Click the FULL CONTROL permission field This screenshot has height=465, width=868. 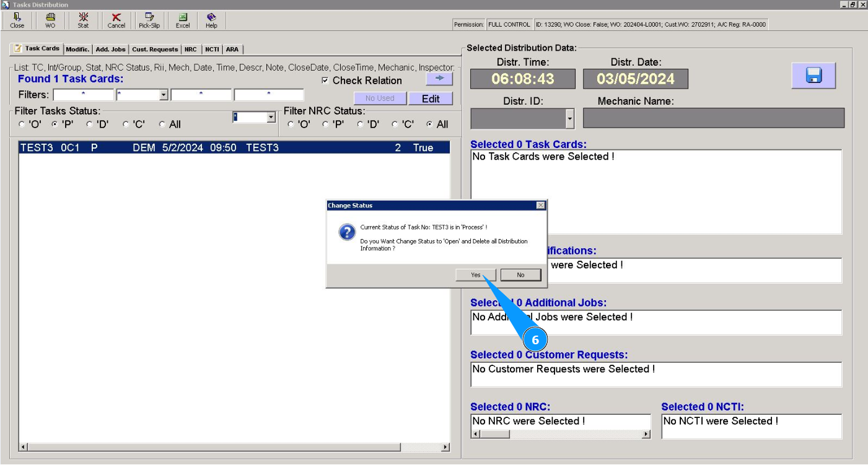509,25
